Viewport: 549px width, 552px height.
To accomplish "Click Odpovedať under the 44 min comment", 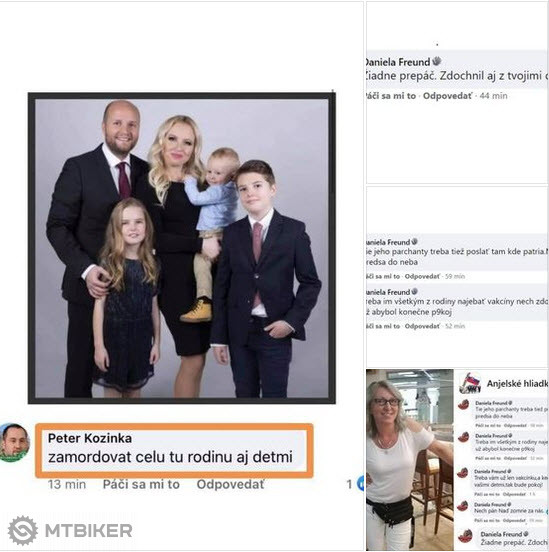I will 447,96.
